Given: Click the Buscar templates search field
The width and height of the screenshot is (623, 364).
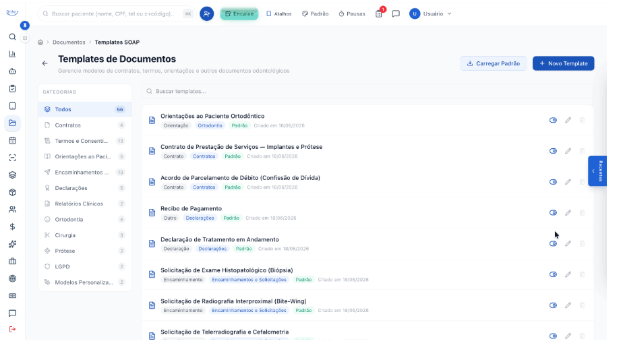Looking at the screenshot, I should click(367, 91).
